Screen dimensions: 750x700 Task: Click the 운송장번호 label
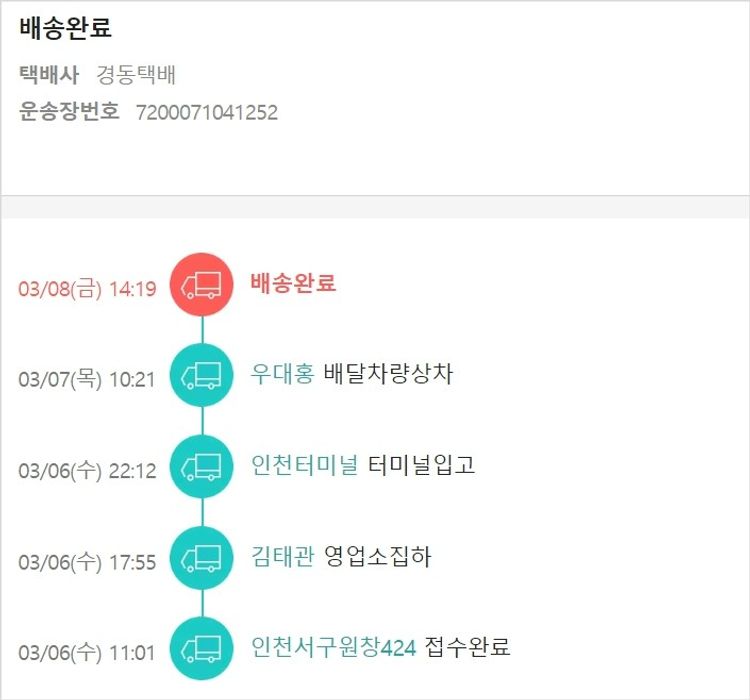click(x=69, y=112)
